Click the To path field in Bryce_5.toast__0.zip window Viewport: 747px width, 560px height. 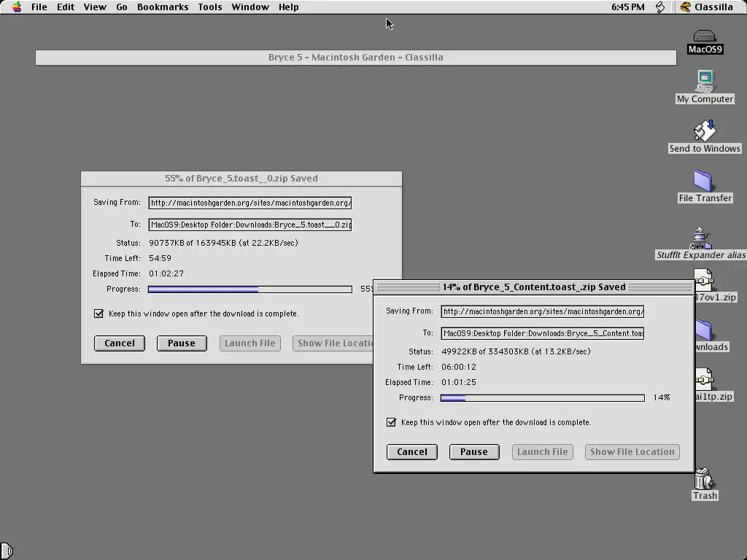250,225
